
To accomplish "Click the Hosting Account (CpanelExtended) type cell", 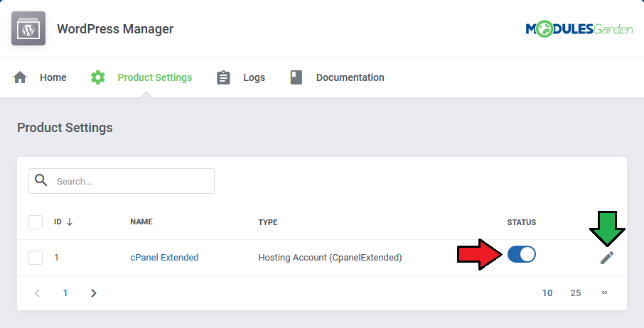I will click(x=330, y=258).
